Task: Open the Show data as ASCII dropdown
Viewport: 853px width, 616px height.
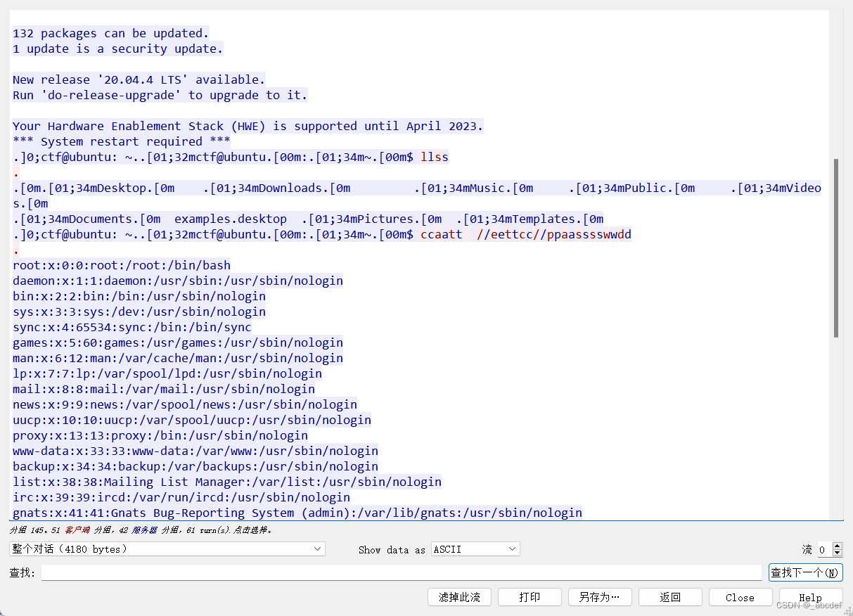Action: tap(475, 548)
